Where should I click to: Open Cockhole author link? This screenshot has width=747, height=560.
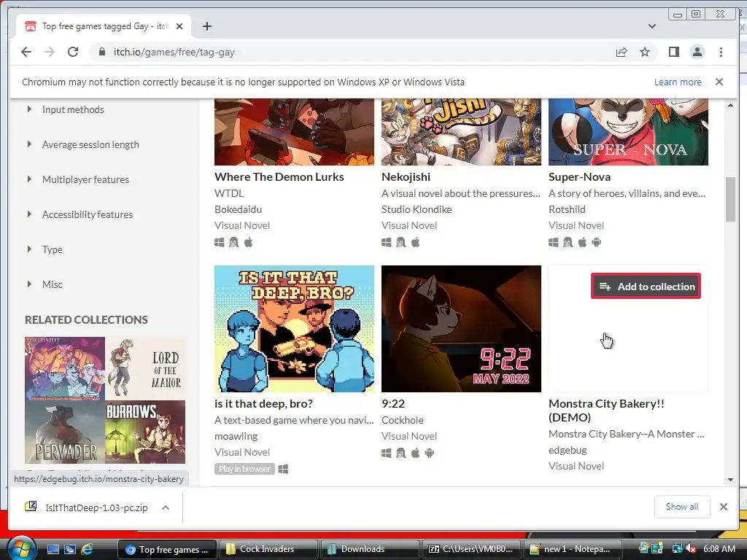click(403, 420)
